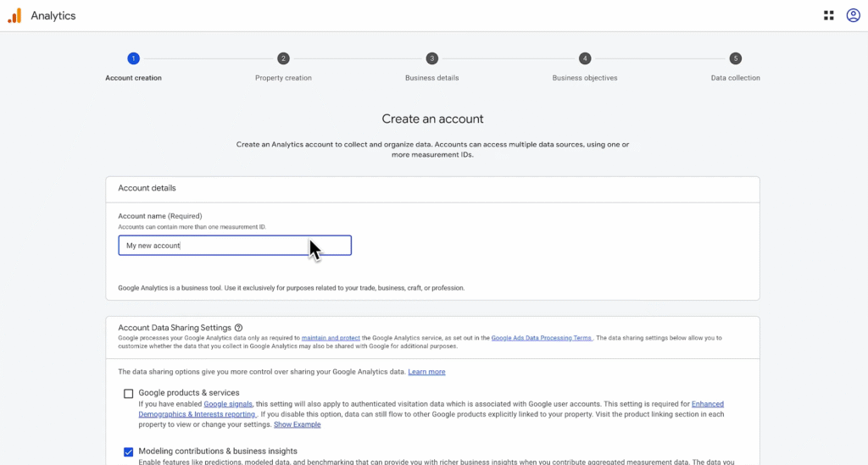
Task: Click the Google Analytics logo icon
Action: coord(14,15)
